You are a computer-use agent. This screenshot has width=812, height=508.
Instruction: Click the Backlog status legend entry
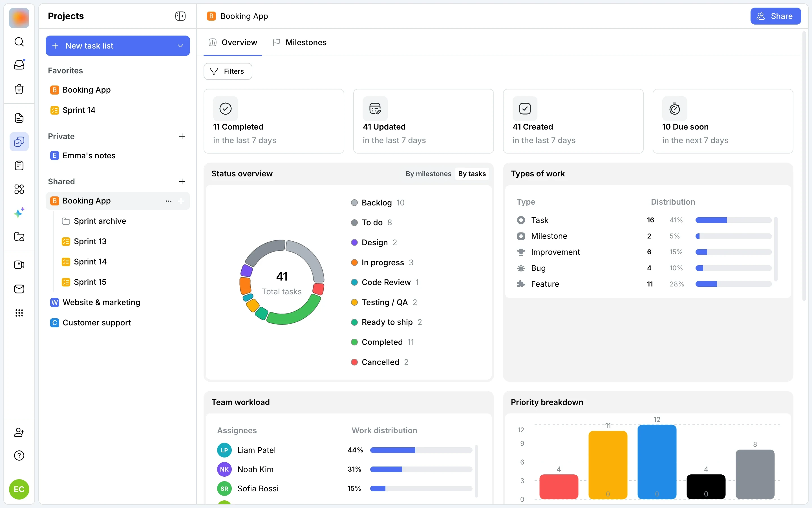click(x=378, y=203)
